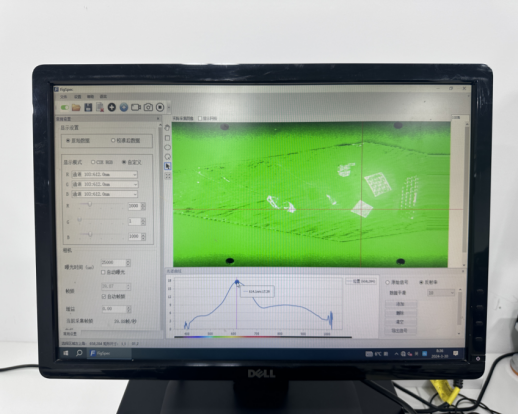Open the first menu in the menu bar
Viewport: 518px width, 415px height.
pos(63,96)
